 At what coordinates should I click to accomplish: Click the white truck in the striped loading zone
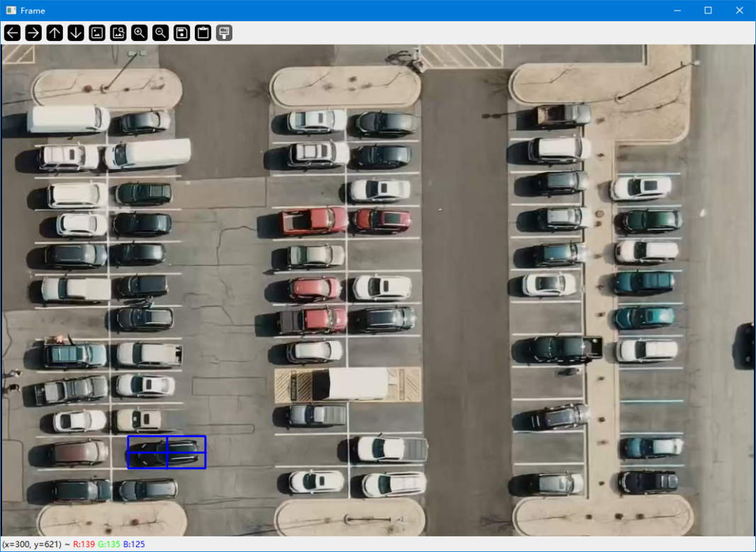point(349,383)
